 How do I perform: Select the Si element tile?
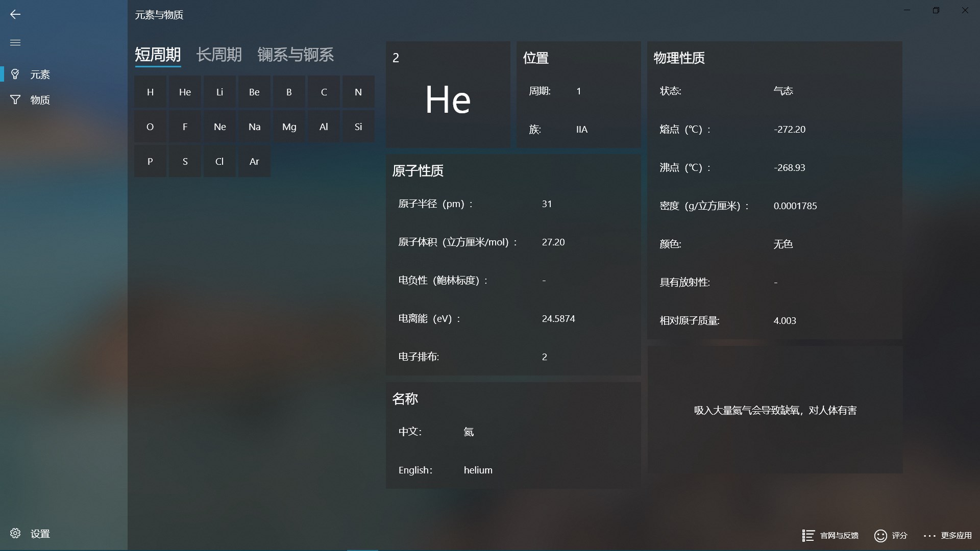click(358, 127)
